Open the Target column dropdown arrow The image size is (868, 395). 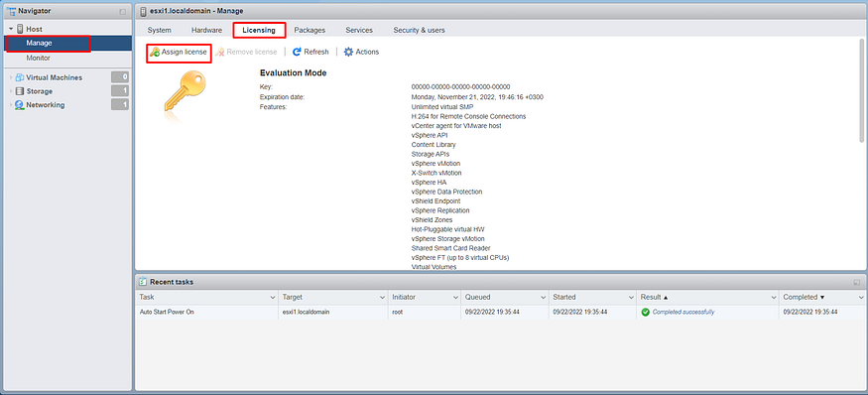coord(381,298)
